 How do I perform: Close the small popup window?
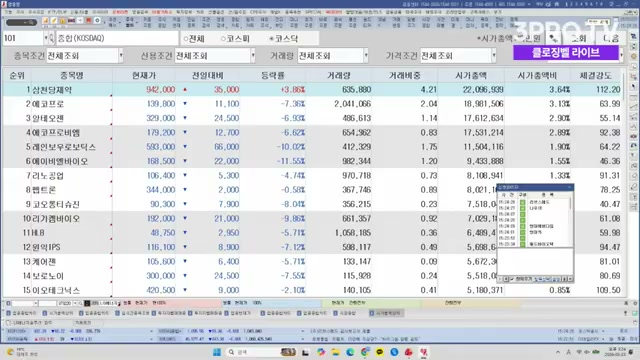tap(569, 187)
